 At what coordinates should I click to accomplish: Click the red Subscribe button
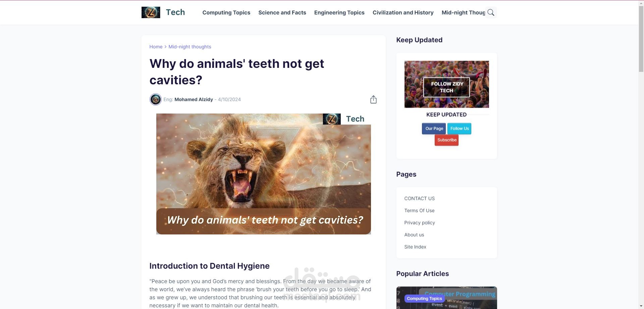tap(446, 140)
